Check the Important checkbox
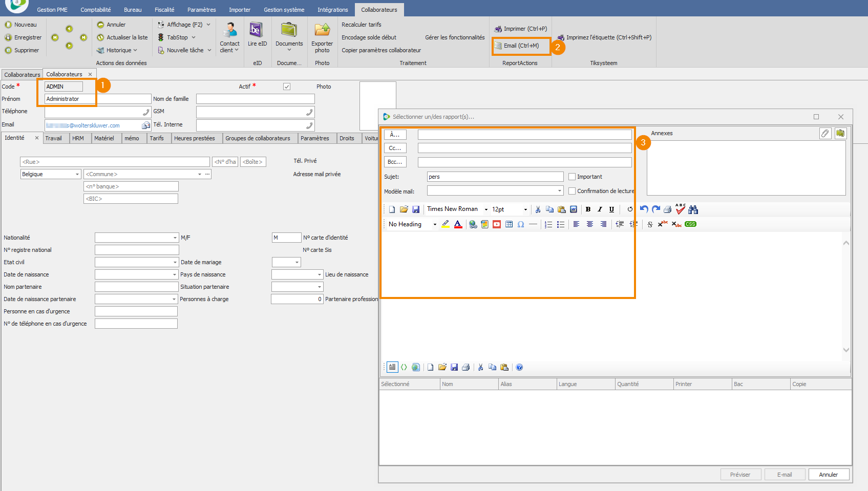Image resolution: width=868 pixels, height=491 pixels. 572,177
